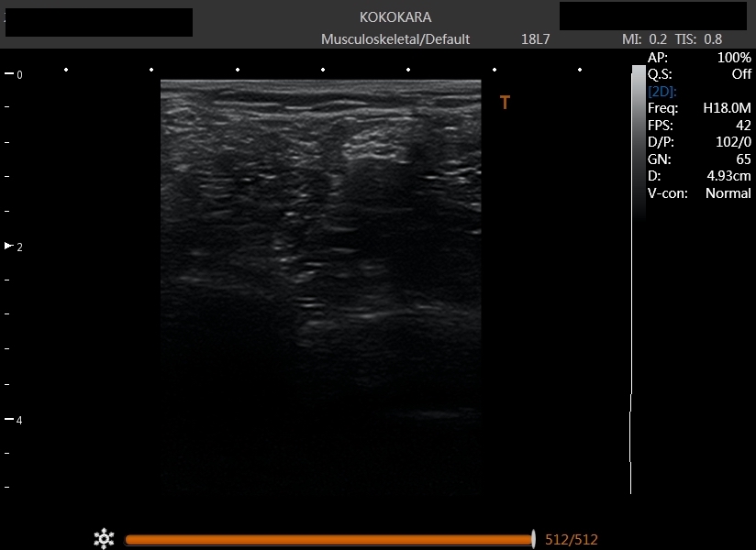This screenshot has height=550, width=756.
Task: Select the KOKOKARA header title
Action: tap(395, 17)
